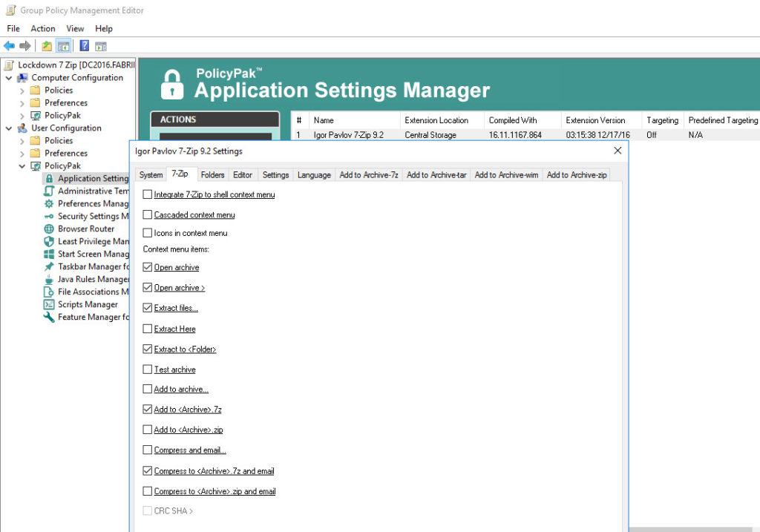
Task: Open the Help menu
Action: (x=104, y=29)
